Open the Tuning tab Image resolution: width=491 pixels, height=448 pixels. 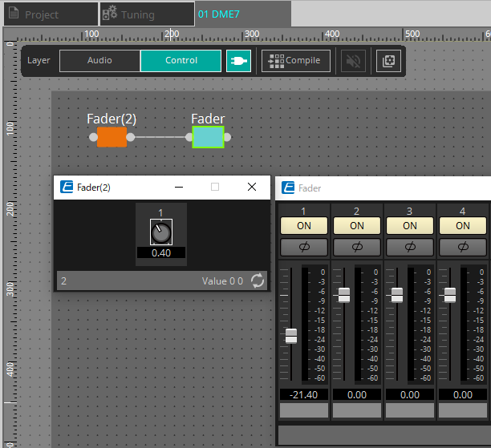147,14
